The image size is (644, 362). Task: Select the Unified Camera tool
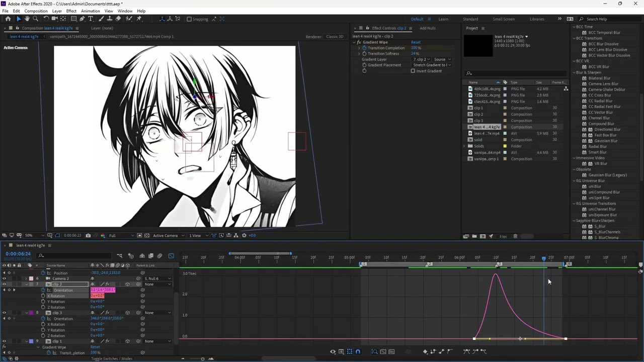(x=55, y=19)
